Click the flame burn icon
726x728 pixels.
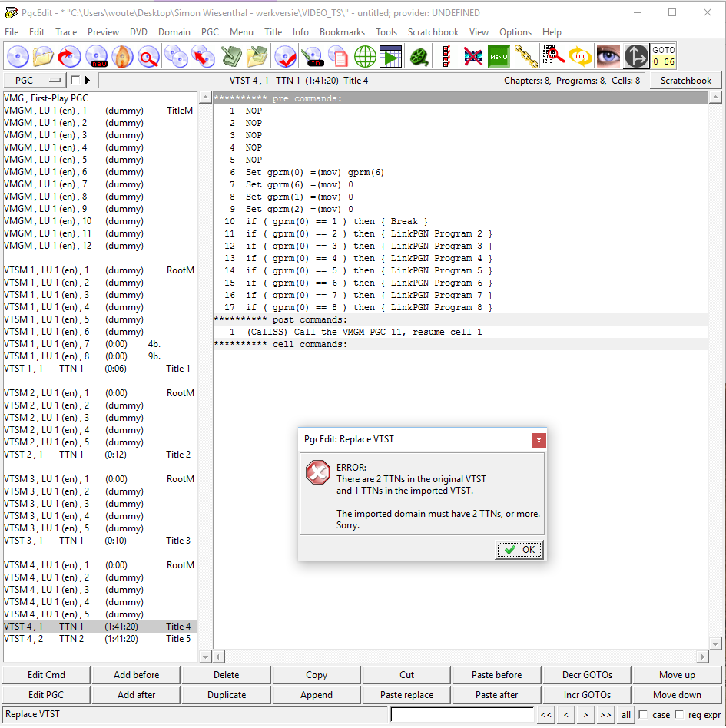[123, 57]
